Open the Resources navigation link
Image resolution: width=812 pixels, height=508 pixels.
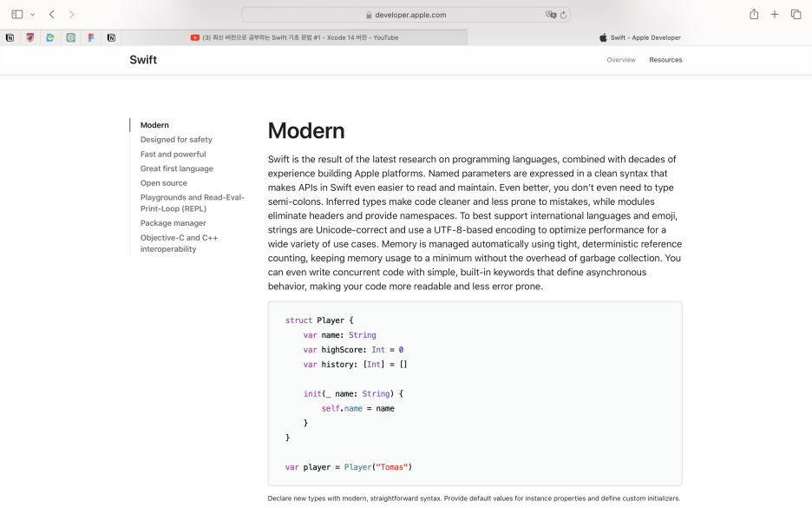(x=665, y=60)
